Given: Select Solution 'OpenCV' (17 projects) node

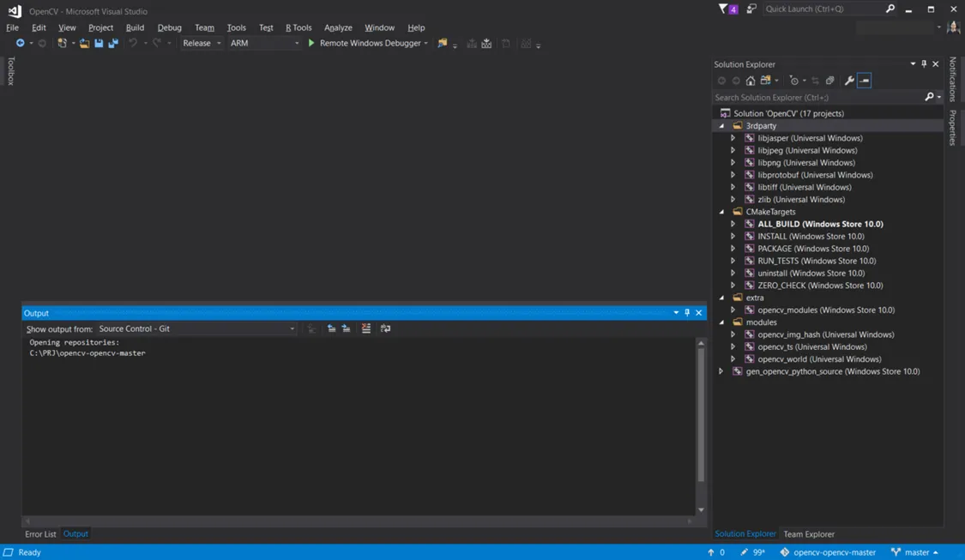Looking at the screenshot, I should pos(788,113).
